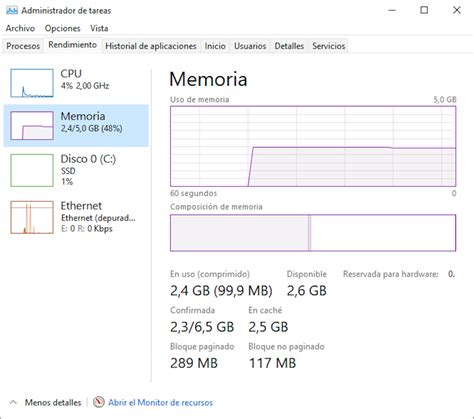Viewport: 474px width, 419px height.
Task: Select the CPU usage graph thumbnail
Action: click(x=32, y=83)
